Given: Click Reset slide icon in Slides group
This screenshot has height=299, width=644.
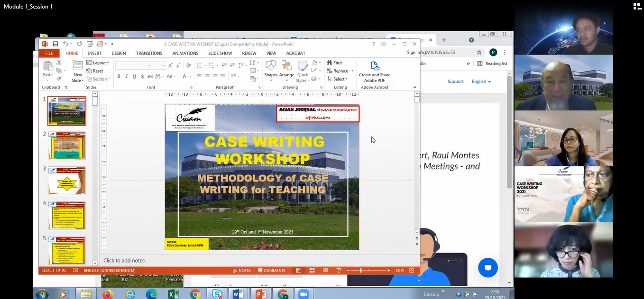Looking at the screenshot, I should pyautogui.click(x=89, y=71).
